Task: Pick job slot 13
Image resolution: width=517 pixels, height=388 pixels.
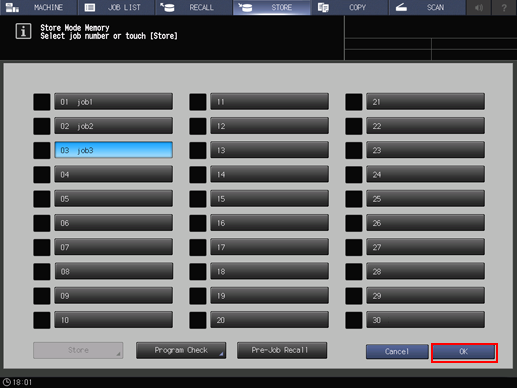Action: (x=270, y=150)
